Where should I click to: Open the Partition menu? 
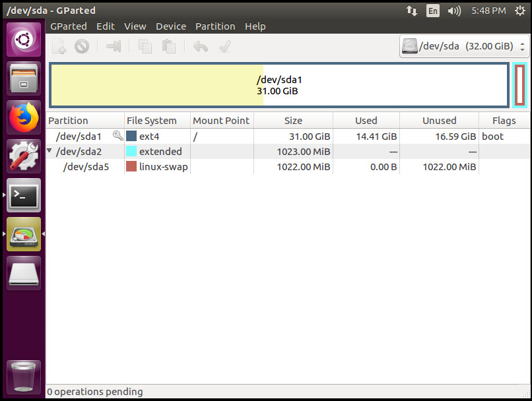coord(215,26)
